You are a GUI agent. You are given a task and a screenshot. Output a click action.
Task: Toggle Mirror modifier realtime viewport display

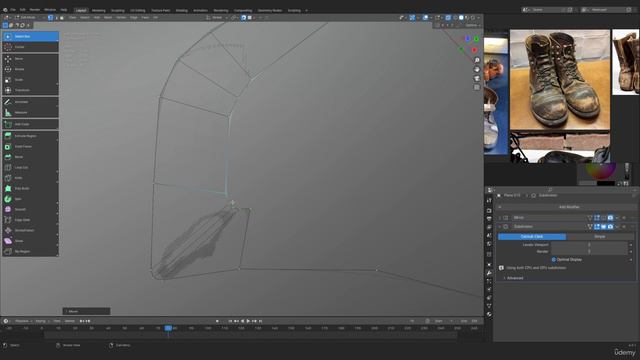[603, 218]
